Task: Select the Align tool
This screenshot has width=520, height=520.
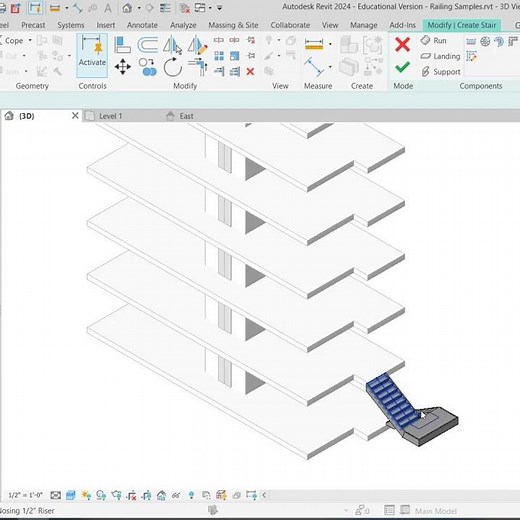Action: [x=122, y=45]
